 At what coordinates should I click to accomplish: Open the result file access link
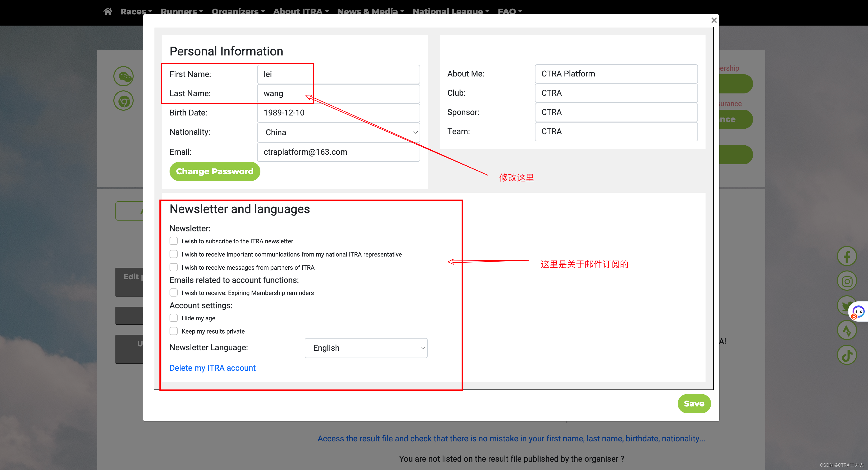[x=511, y=439]
